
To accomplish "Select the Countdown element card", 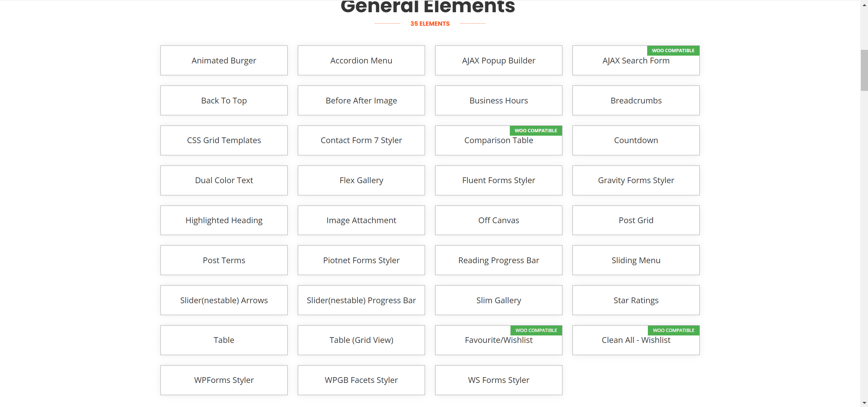I will coord(636,140).
